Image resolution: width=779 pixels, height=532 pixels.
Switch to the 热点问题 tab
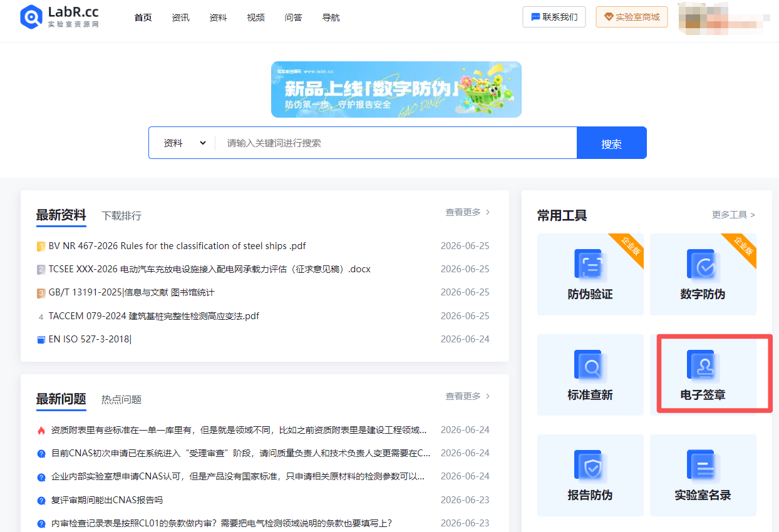tap(121, 399)
